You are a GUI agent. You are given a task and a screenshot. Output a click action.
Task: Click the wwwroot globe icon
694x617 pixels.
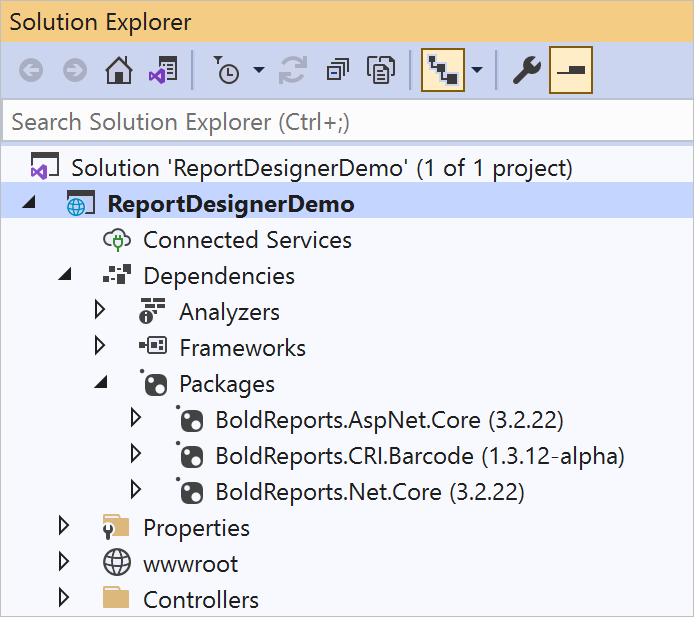(x=117, y=562)
